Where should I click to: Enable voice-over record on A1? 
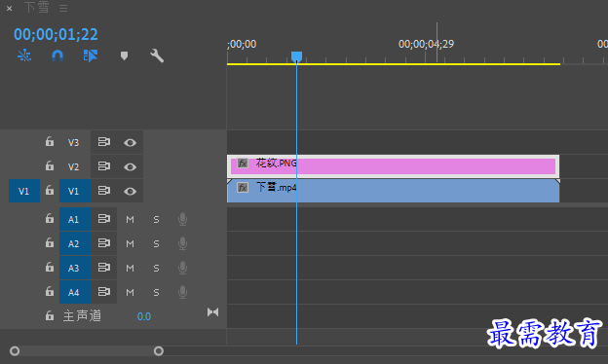[x=182, y=219]
